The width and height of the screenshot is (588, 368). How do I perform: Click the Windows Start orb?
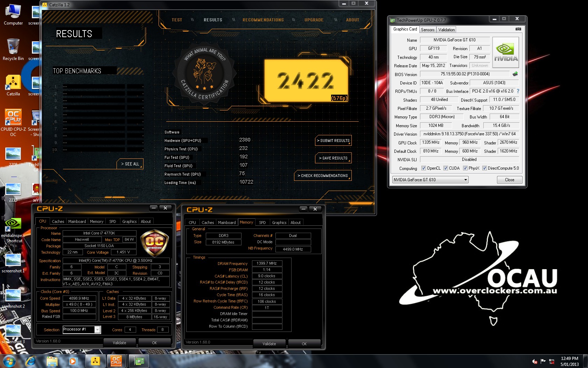click(x=9, y=361)
